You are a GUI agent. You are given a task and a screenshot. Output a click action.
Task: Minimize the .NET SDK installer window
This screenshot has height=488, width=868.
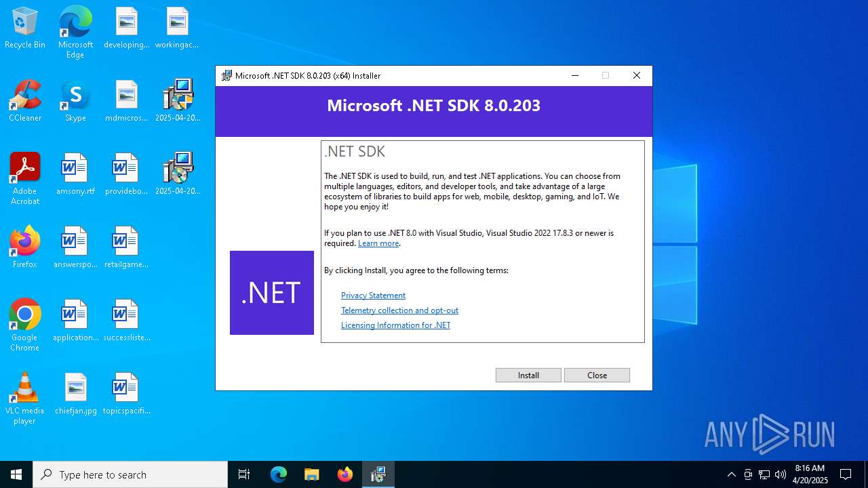(575, 75)
